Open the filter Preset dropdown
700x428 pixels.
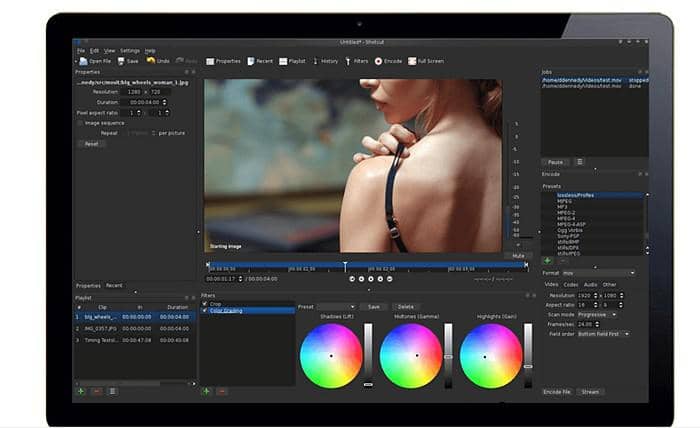(336, 306)
